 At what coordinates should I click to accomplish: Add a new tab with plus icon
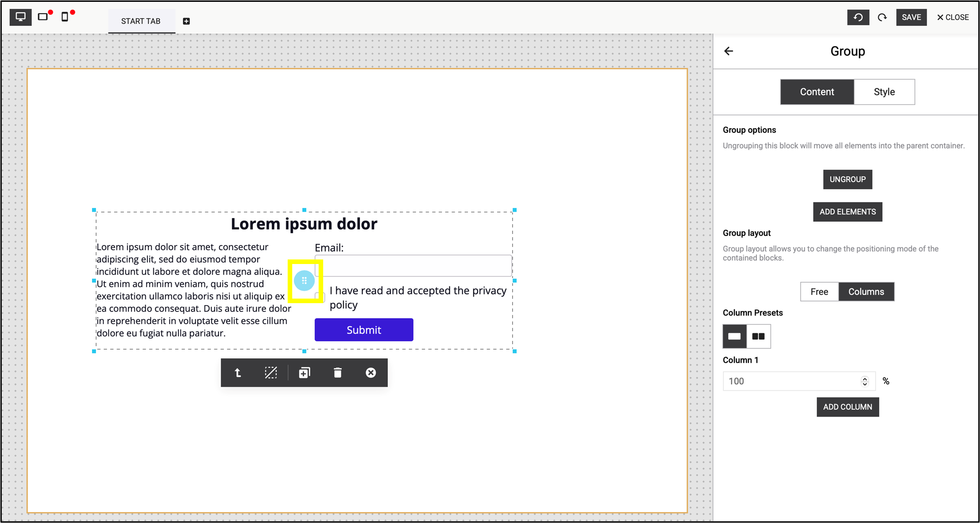click(186, 21)
